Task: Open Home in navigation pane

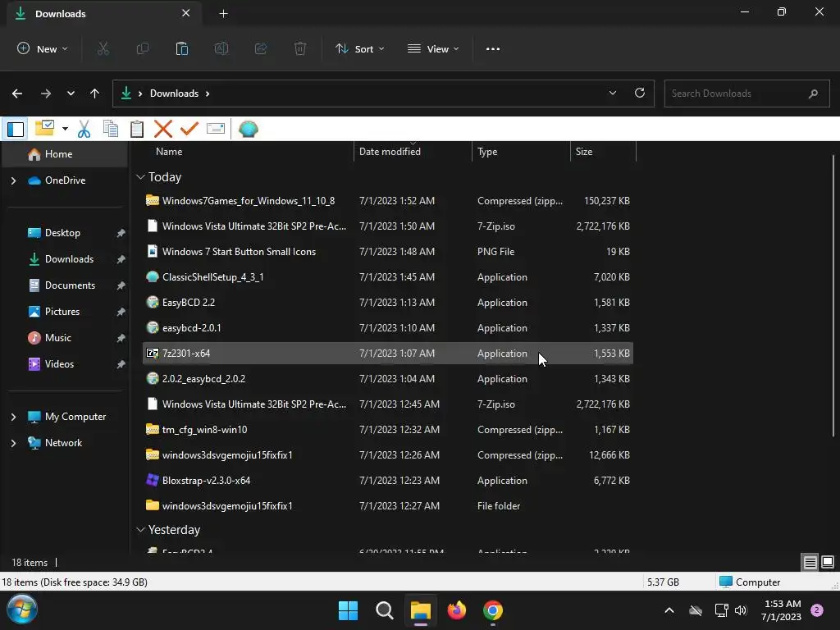Action: [66, 154]
